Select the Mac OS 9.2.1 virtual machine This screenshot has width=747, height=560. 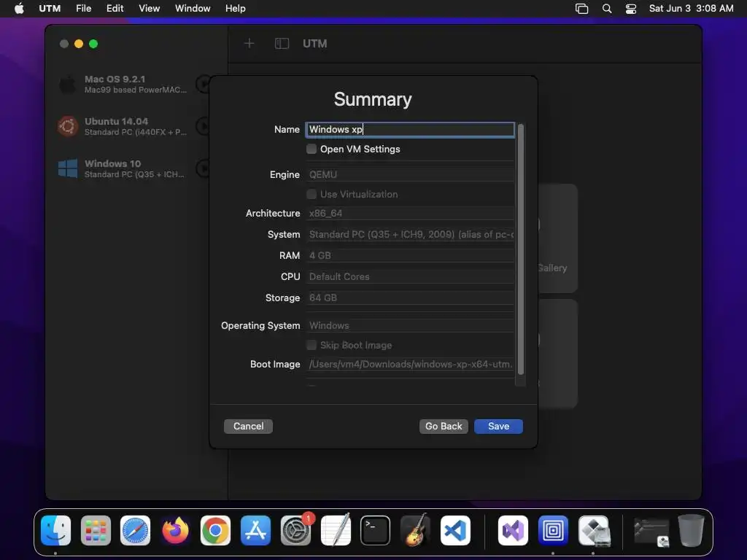123,85
